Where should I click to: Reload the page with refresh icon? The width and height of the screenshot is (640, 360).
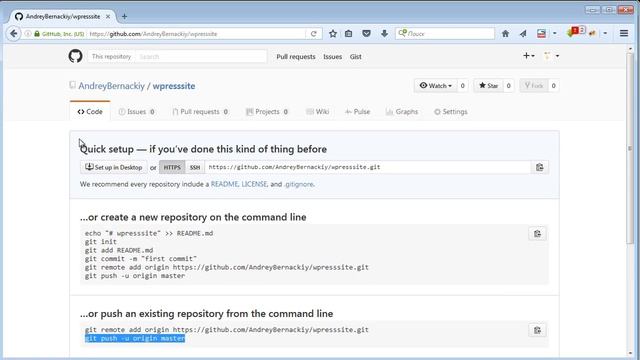[x=313, y=34]
